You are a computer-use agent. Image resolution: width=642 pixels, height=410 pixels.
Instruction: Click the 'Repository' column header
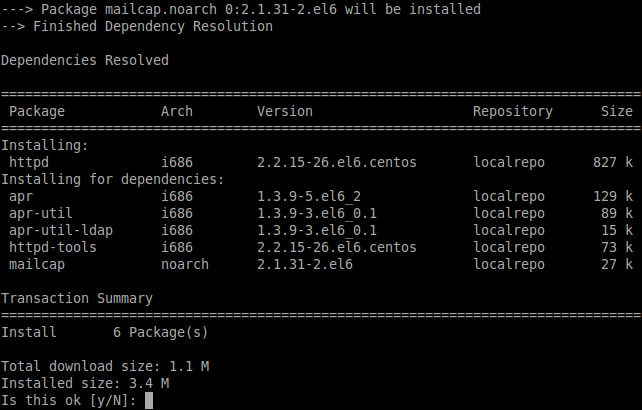(x=513, y=111)
